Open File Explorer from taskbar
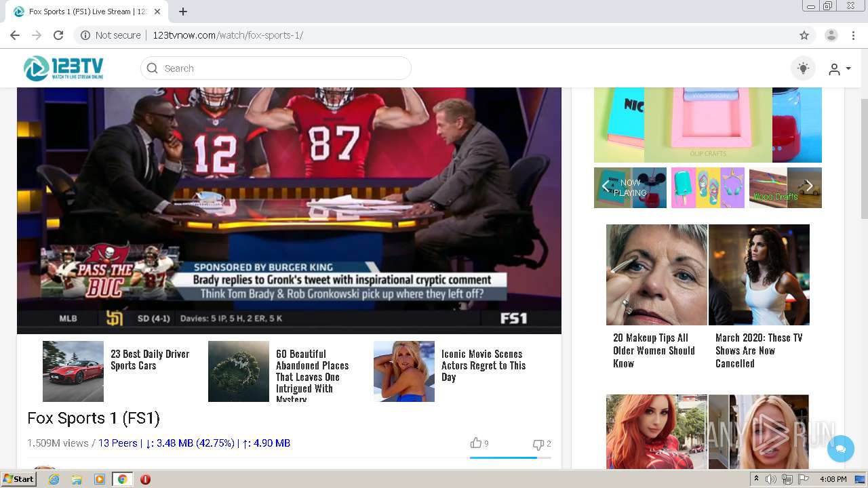Viewport: 868px width, 488px height. click(77, 479)
